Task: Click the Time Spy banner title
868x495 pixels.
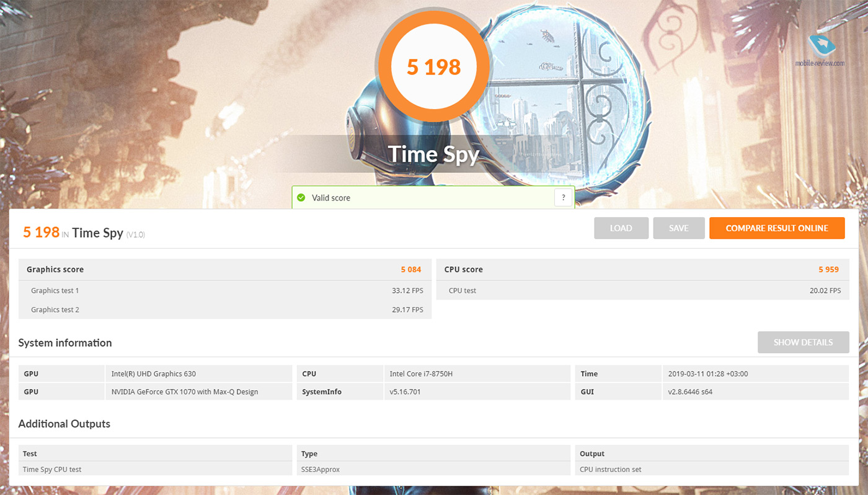Action: click(434, 154)
